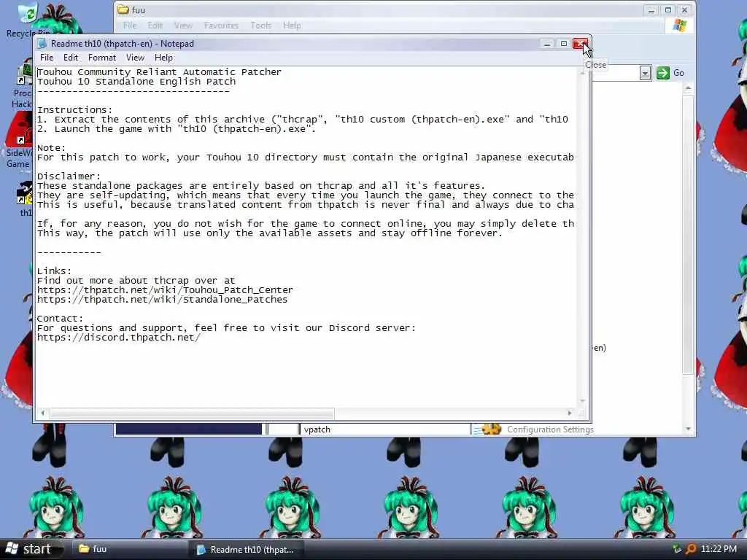Click the scroll-up arrow in fuu window
This screenshot has width=747, height=560.
tap(688, 88)
